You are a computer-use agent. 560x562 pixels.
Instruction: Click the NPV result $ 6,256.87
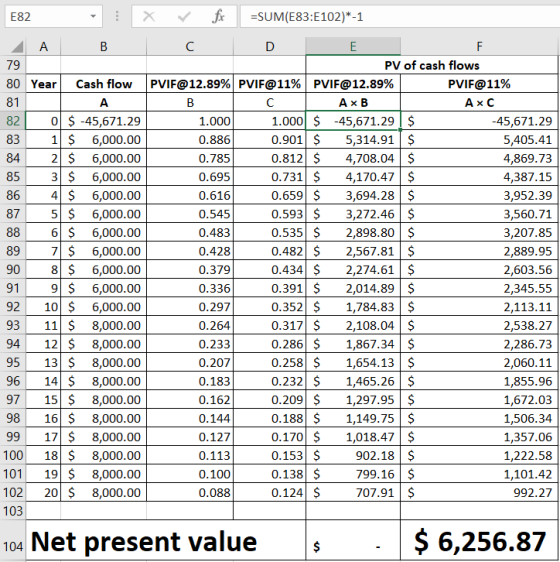tap(479, 540)
